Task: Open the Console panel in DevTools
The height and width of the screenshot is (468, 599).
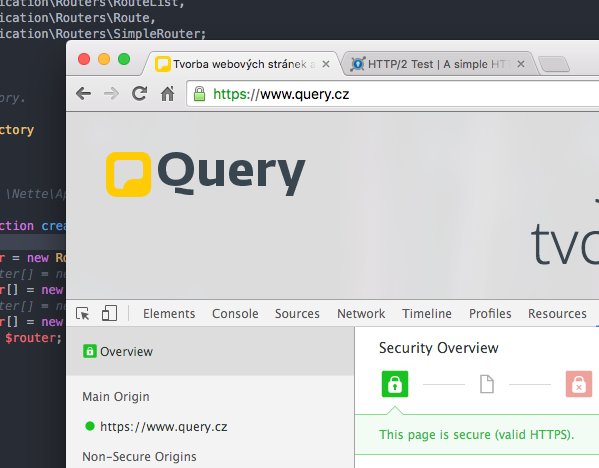Action: 235,314
